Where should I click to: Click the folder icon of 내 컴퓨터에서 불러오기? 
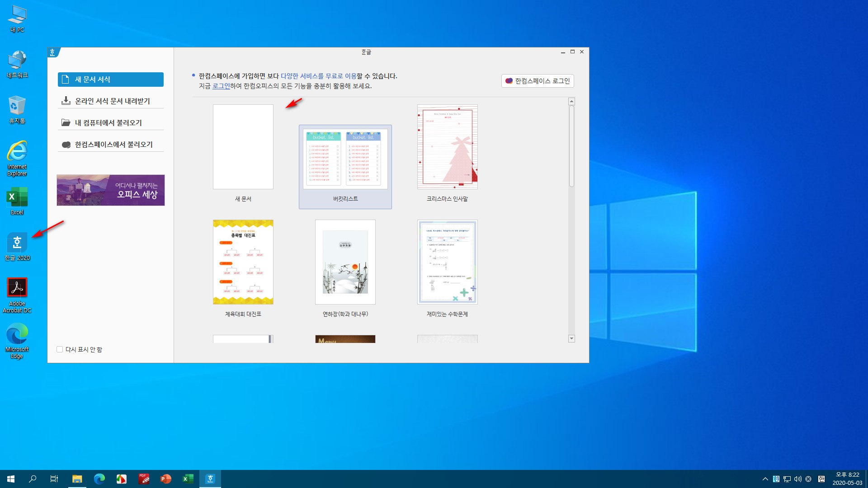[x=66, y=123]
